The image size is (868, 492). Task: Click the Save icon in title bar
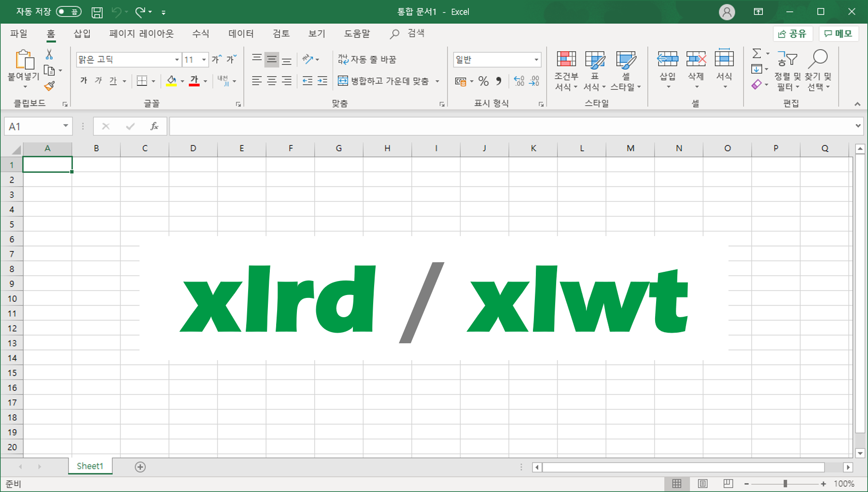97,12
